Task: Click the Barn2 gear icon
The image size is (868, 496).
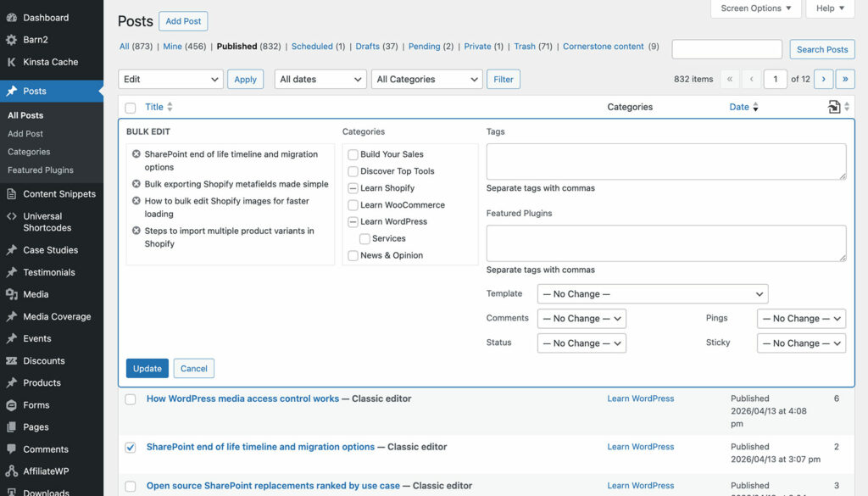Action: (x=12, y=40)
